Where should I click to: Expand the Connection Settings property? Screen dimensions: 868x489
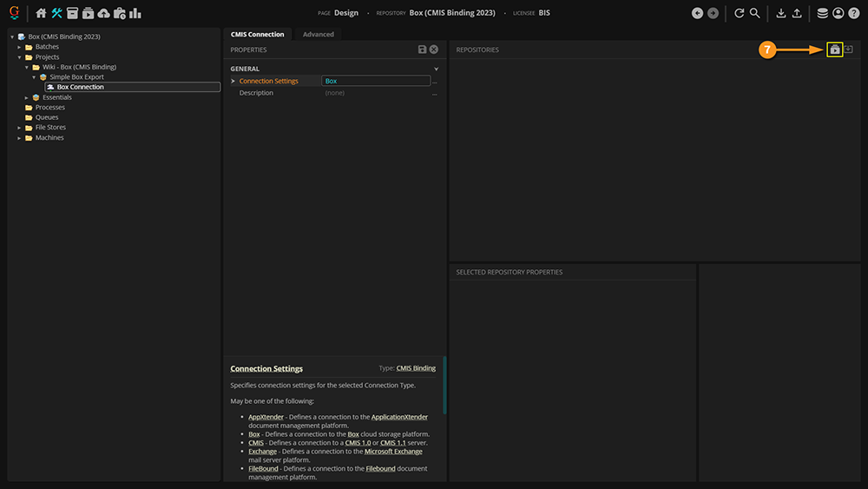233,81
